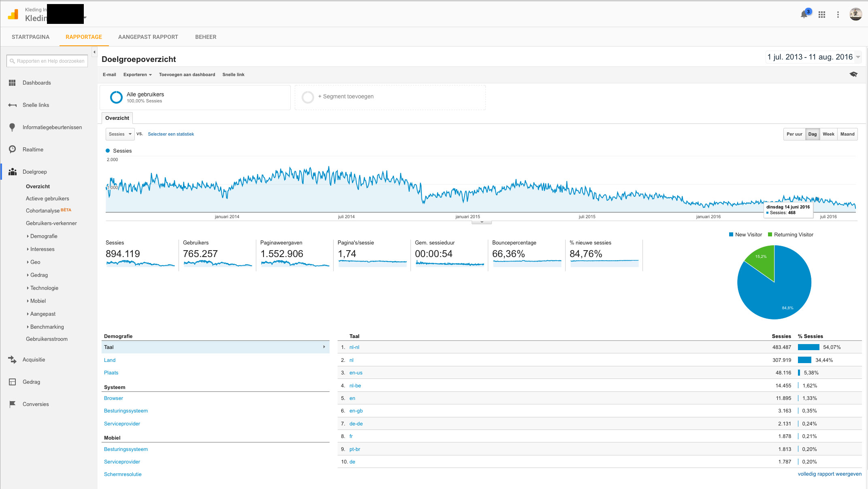Viewport: 868px width, 489px height.
Task: Select the Taal demographic row
Action: pyautogui.click(x=215, y=347)
